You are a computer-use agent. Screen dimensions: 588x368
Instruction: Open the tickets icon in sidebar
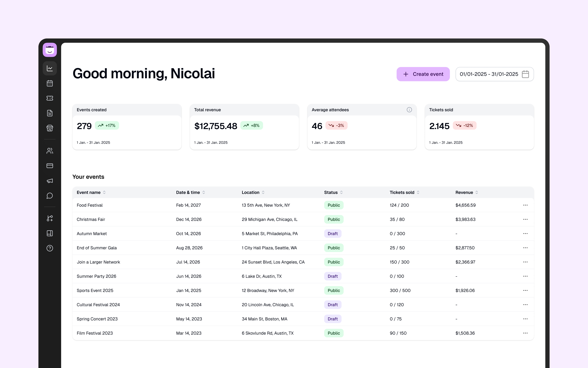coord(50,98)
